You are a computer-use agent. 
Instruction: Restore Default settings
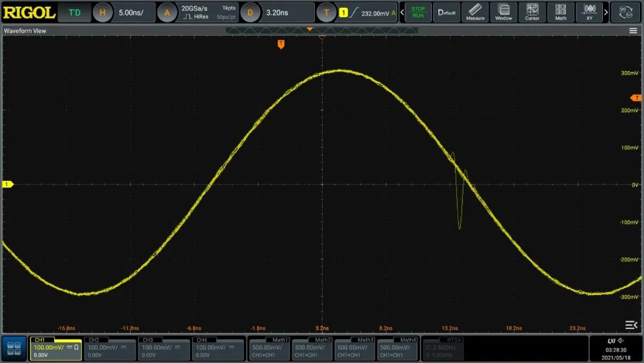447,13
